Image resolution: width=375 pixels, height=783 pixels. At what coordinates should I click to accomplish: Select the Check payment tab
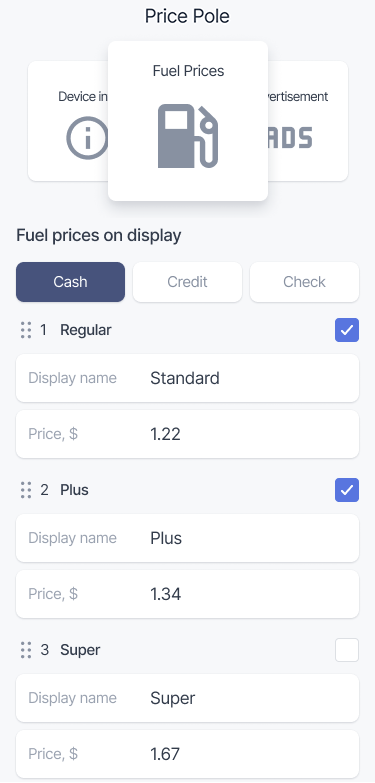point(304,282)
